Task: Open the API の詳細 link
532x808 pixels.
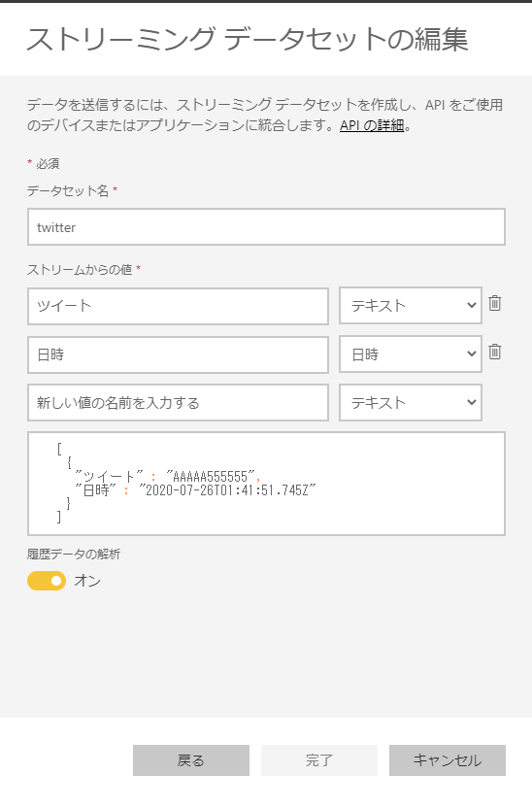Action: [371, 125]
